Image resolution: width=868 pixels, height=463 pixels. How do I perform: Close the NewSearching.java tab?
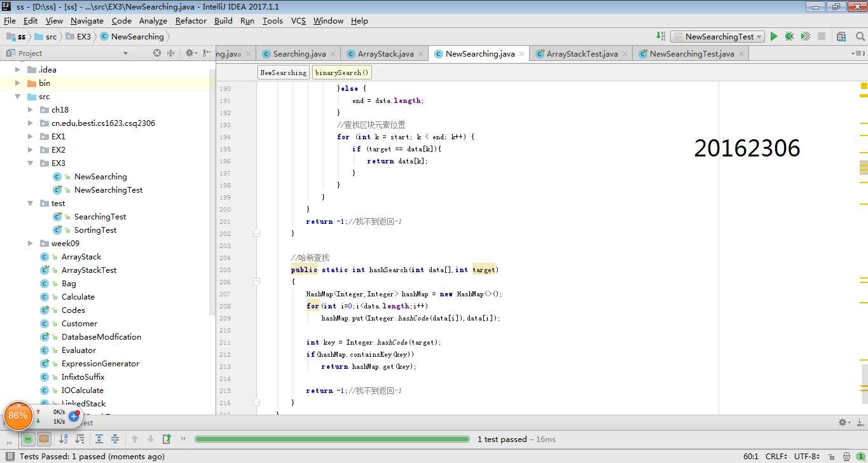522,54
